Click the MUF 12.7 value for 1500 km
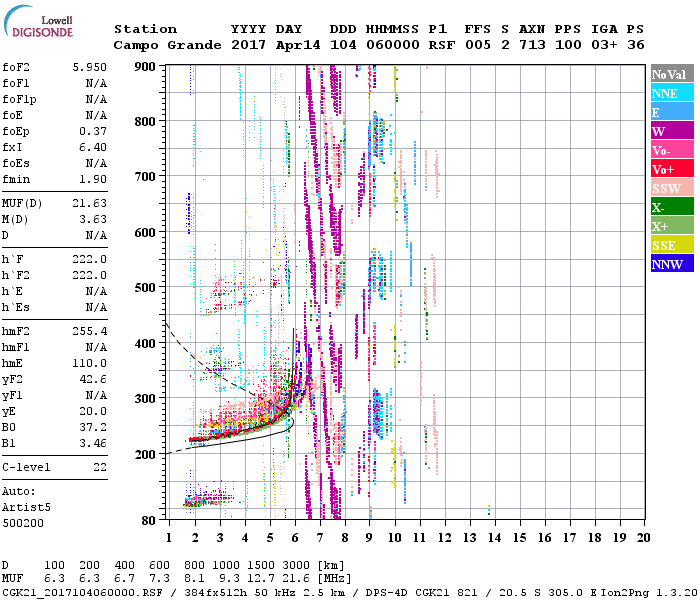The image size is (700, 600). click(x=261, y=579)
